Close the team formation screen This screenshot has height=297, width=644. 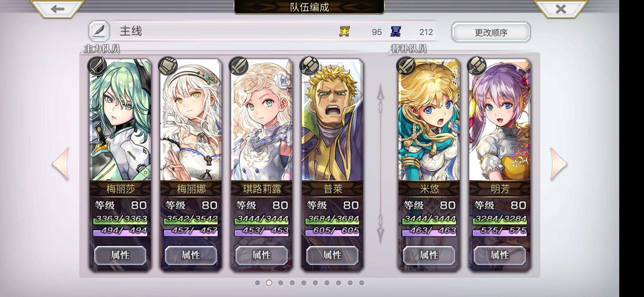[561, 9]
